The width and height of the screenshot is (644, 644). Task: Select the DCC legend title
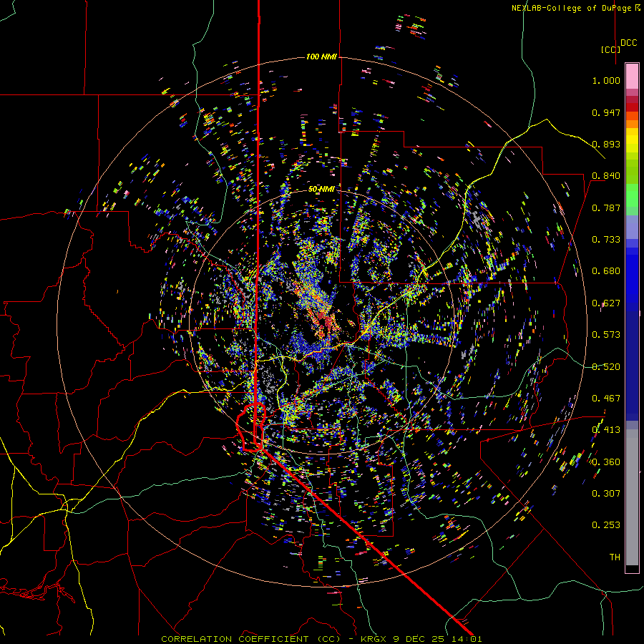(629, 43)
